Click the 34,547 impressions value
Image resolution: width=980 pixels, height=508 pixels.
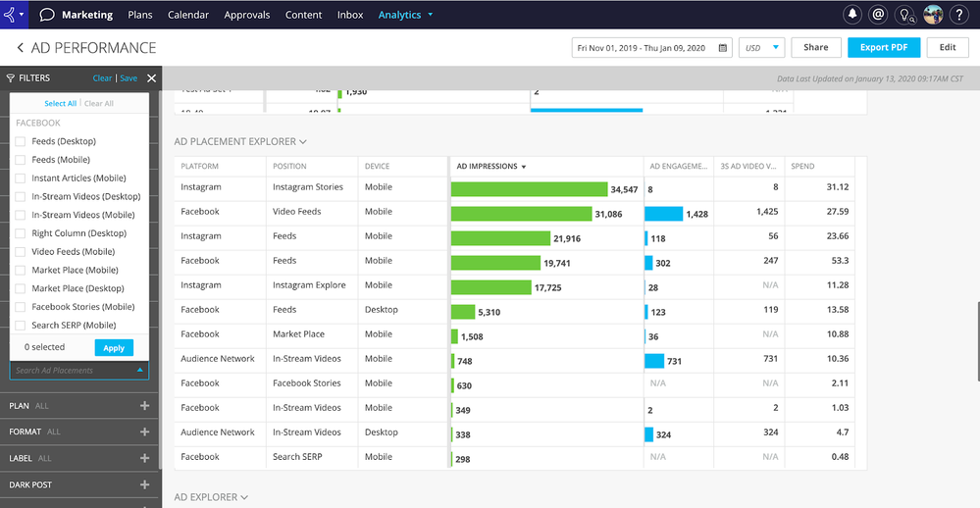[624, 189]
